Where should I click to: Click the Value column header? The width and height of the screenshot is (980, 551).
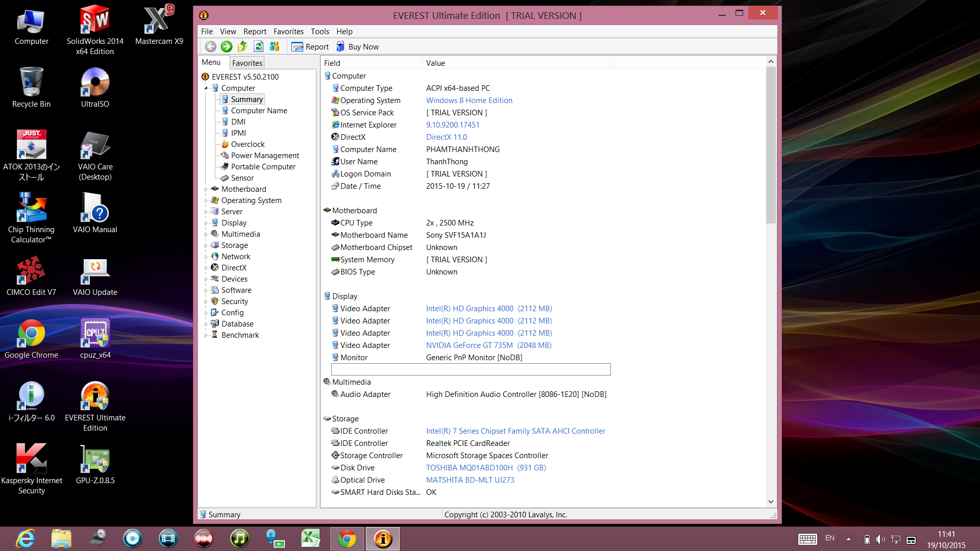pos(517,63)
